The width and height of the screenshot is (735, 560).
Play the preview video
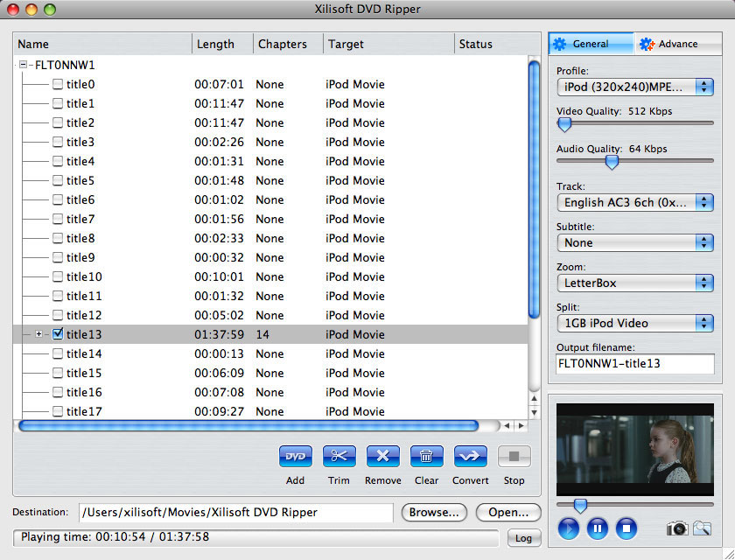[569, 528]
